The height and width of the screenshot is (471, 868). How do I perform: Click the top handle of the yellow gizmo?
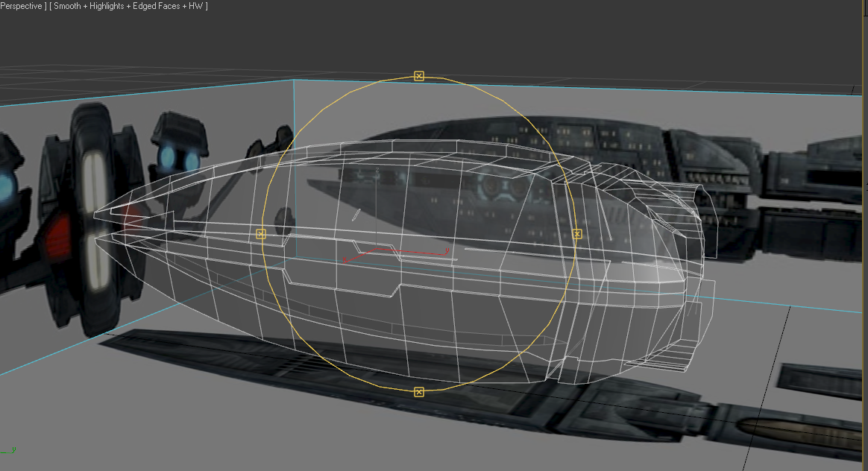[419, 76]
